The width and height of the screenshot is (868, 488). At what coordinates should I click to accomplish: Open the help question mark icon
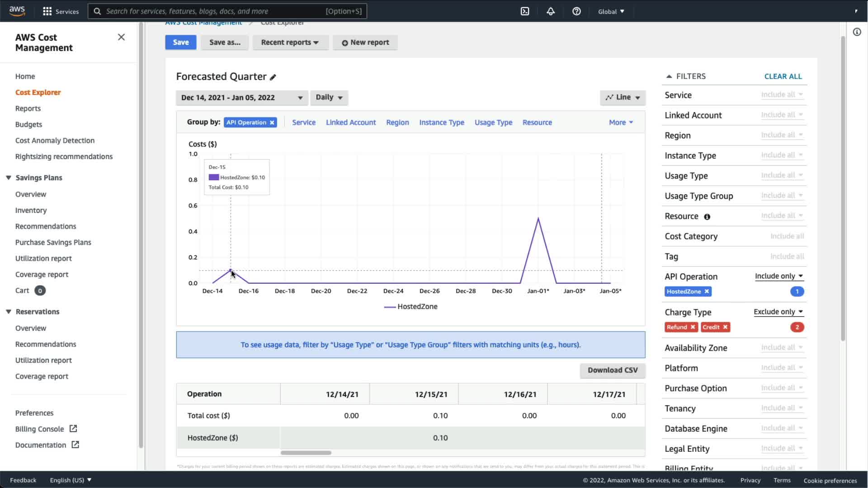point(576,11)
